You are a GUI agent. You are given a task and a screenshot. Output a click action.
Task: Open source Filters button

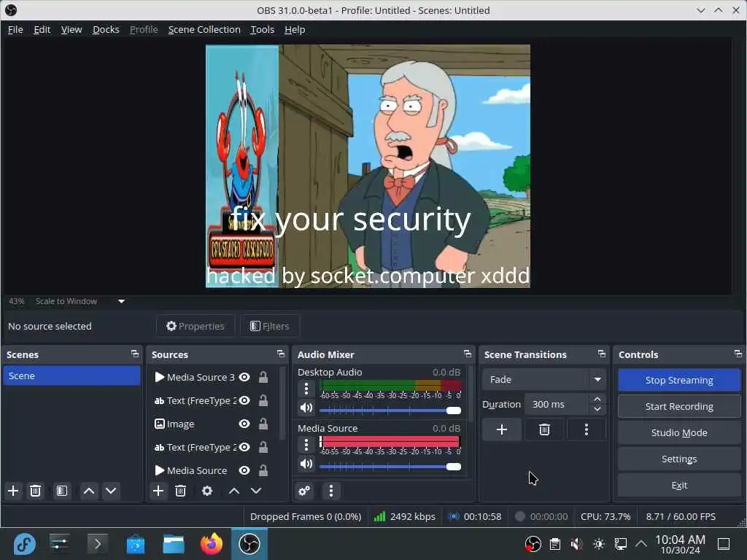point(270,326)
